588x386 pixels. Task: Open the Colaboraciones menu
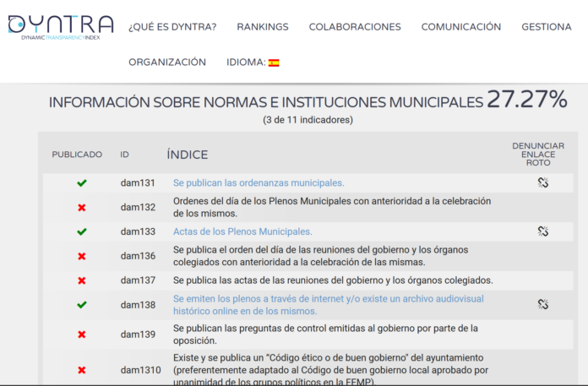(x=355, y=27)
